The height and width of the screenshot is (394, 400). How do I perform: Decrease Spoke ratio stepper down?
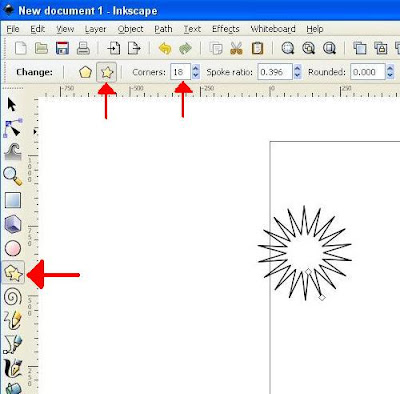tap(298, 76)
